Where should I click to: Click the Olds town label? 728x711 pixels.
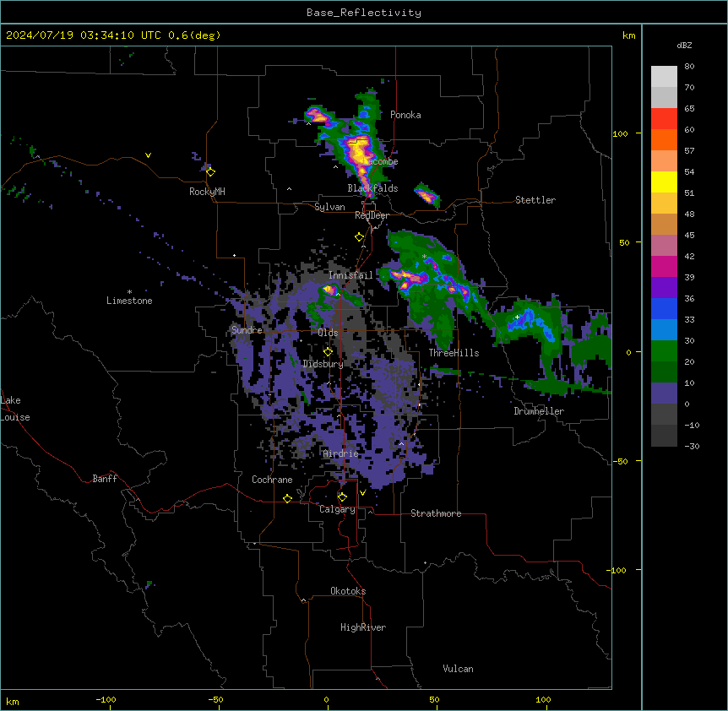pos(328,333)
